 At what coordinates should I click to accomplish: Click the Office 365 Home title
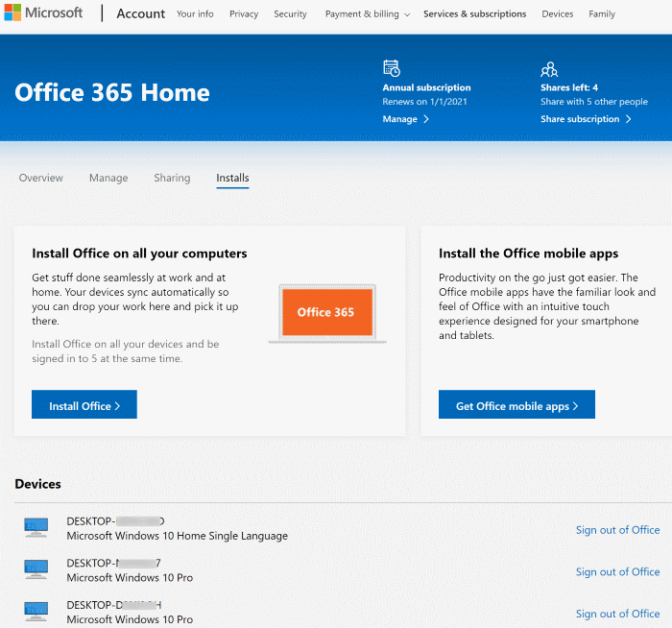112,92
